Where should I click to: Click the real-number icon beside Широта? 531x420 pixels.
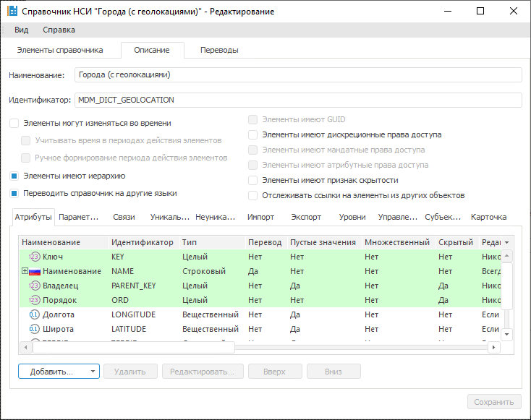point(34,329)
